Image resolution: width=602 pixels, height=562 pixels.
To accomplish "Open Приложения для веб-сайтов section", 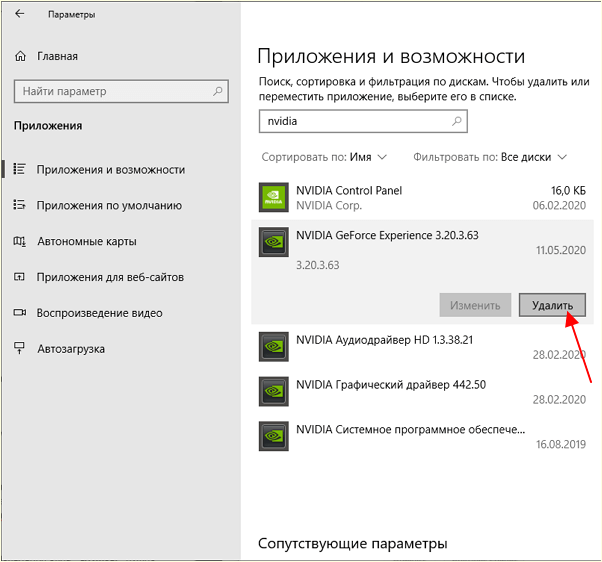I will (110, 277).
